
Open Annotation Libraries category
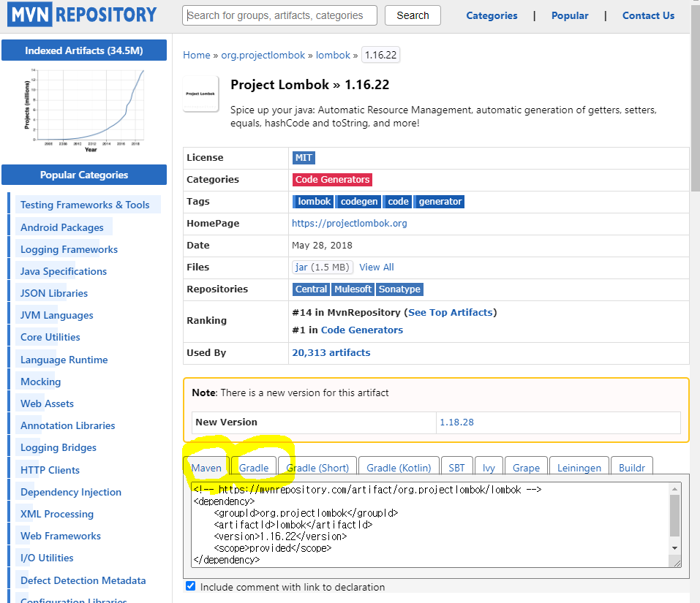68,425
